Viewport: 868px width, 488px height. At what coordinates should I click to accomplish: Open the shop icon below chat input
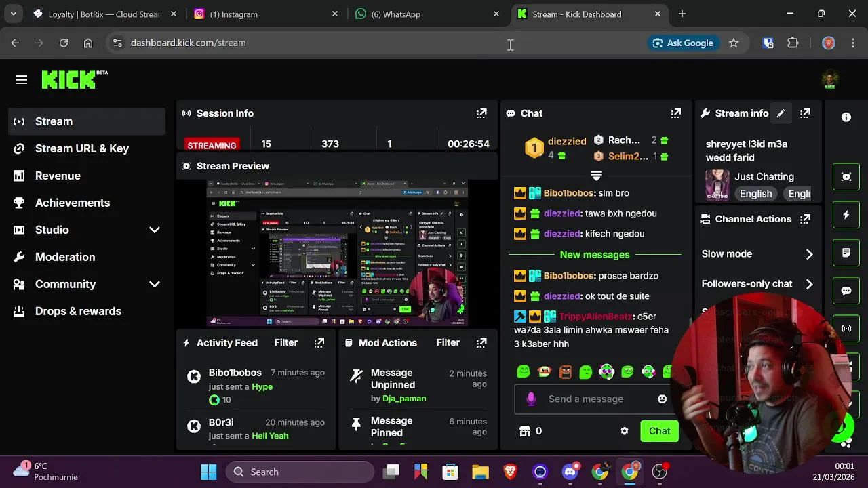pyautogui.click(x=524, y=431)
